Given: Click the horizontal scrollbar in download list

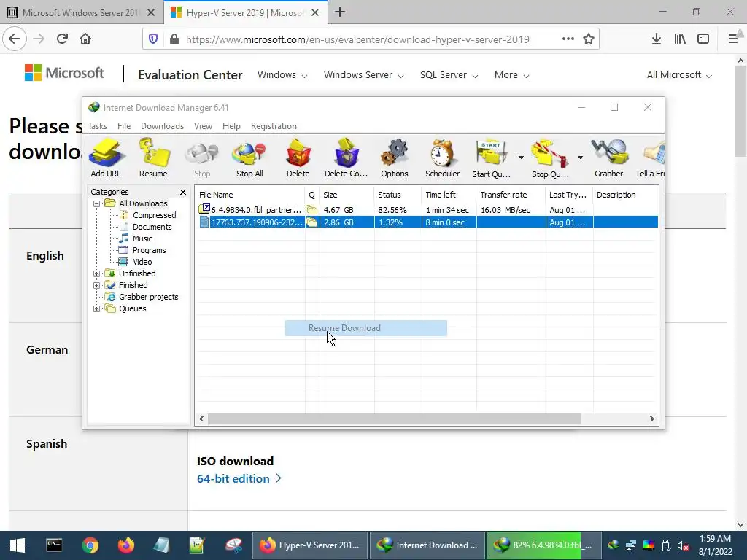Looking at the screenshot, I should click(x=394, y=419).
